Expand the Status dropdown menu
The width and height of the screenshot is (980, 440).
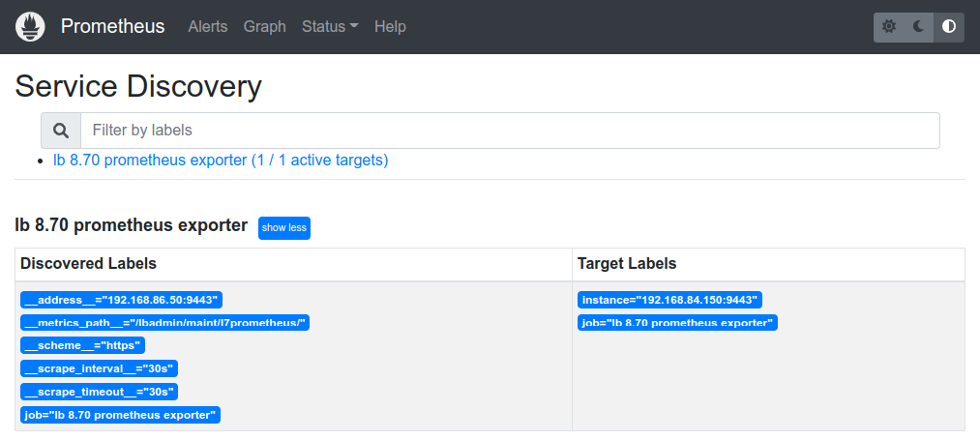(330, 27)
